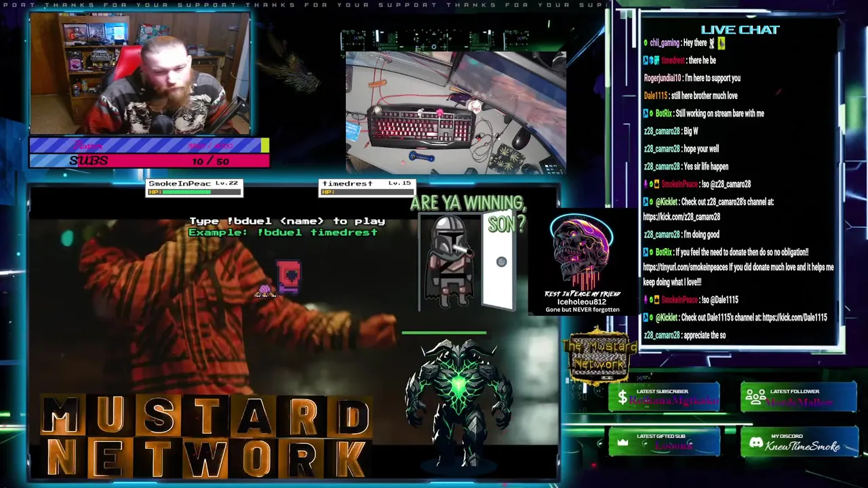Click timedrest's username in chat
The height and width of the screenshot is (488, 868).
(x=673, y=60)
